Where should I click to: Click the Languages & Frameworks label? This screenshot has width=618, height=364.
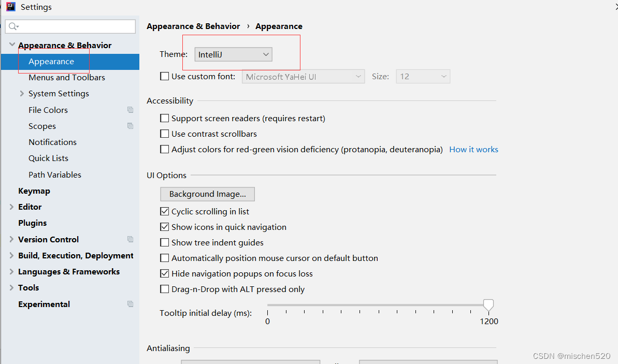(69, 272)
